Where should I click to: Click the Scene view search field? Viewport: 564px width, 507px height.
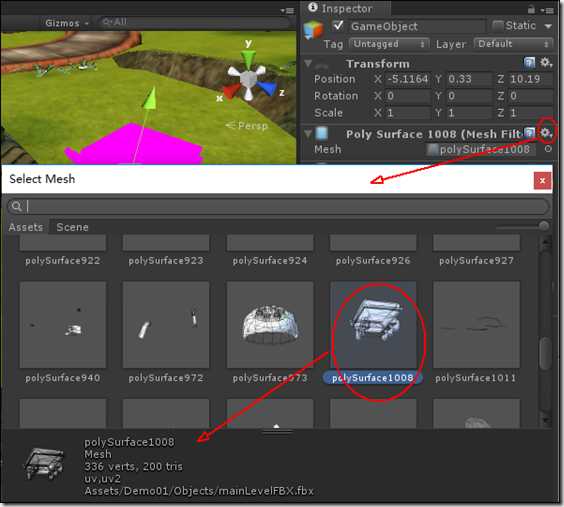point(194,23)
